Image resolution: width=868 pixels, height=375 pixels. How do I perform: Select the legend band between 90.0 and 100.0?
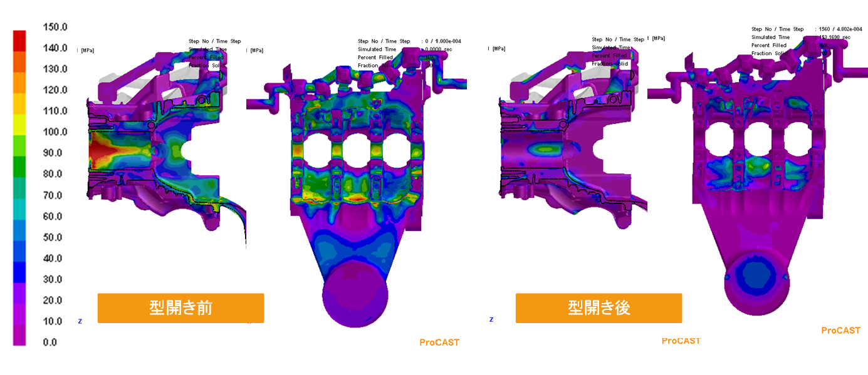20,145
